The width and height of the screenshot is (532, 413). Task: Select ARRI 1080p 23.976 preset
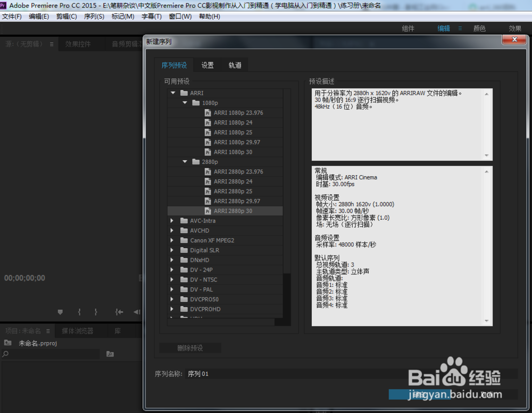coord(225,113)
